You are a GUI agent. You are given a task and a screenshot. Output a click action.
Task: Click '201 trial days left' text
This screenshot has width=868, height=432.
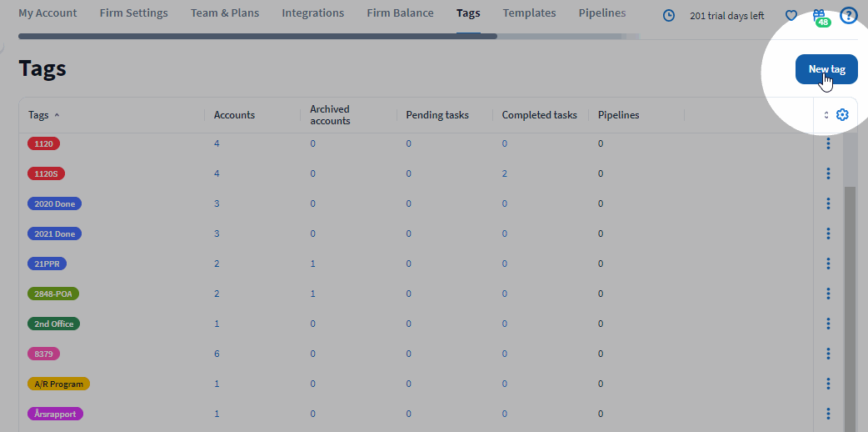click(x=727, y=16)
